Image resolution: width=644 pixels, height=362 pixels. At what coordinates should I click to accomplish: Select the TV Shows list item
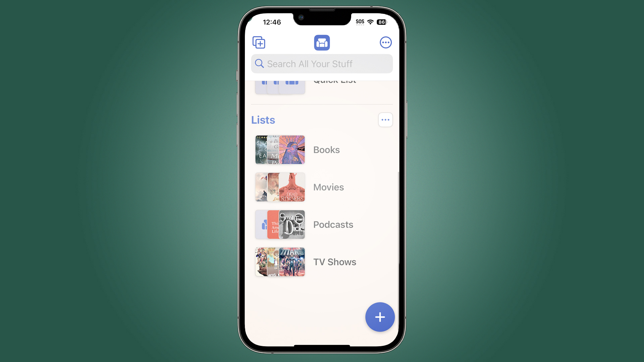coord(322,262)
